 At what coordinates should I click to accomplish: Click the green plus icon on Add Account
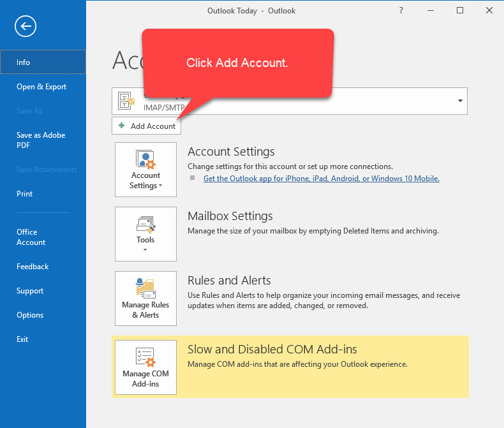tap(121, 125)
